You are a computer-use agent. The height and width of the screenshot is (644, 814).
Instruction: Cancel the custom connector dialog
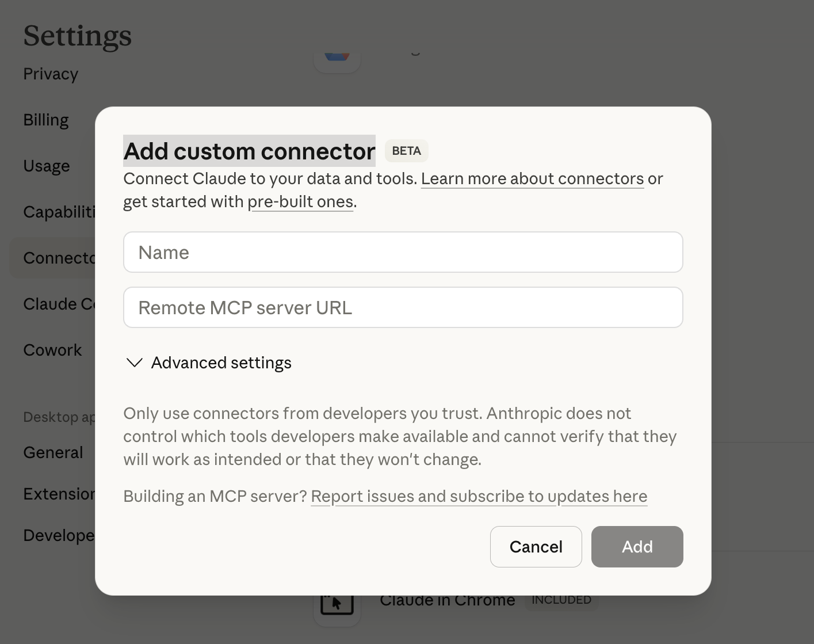536,546
